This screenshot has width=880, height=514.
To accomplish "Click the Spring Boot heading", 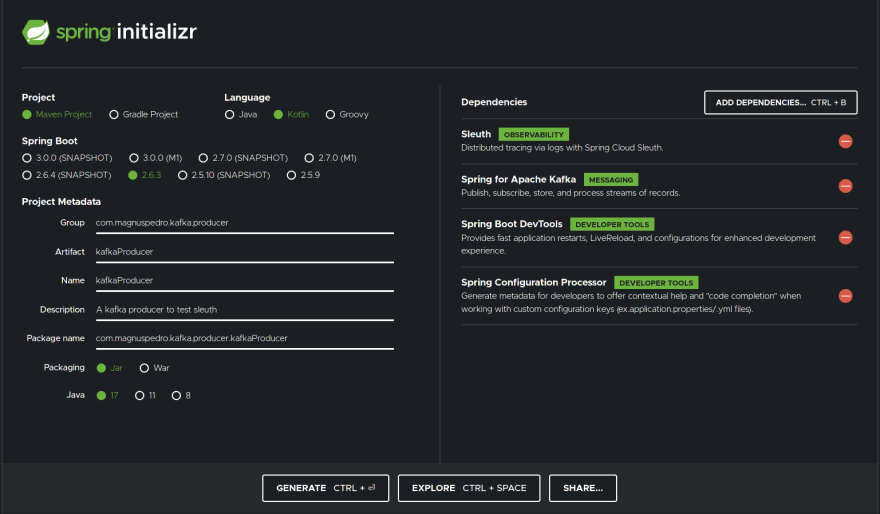I will coord(49,141).
